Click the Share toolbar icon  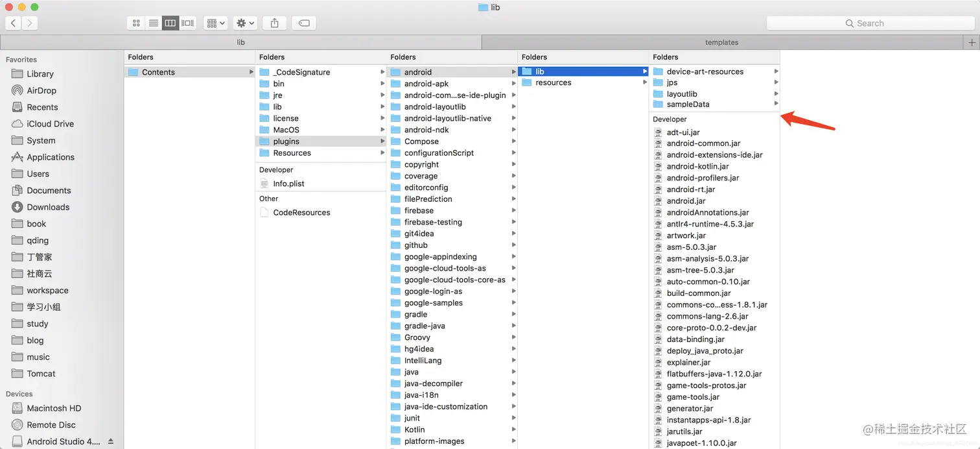coord(275,23)
